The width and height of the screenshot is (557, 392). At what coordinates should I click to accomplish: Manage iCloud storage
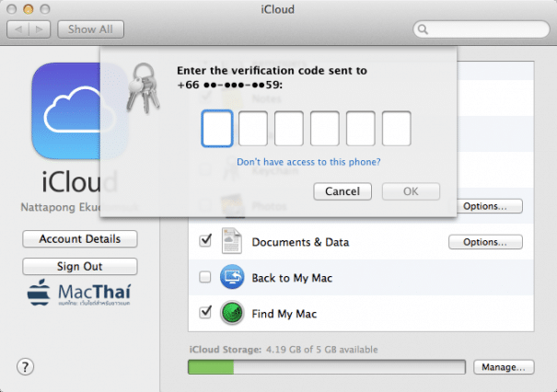(x=504, y=367)
